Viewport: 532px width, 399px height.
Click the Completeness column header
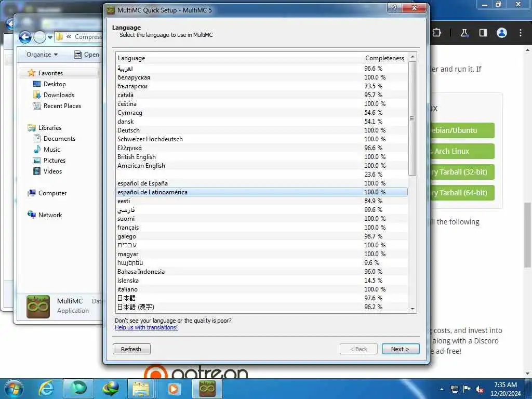[385, 58]
